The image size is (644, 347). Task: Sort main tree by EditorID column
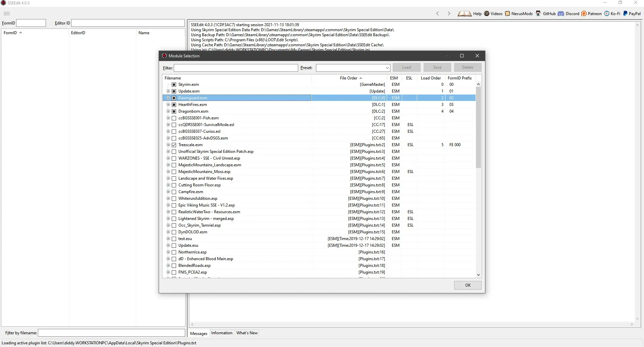point(102,33)
